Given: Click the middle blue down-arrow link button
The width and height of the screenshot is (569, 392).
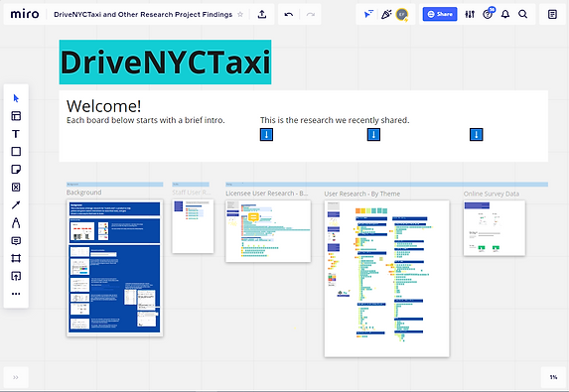Looking at the screenshot, I should point(373,135).
